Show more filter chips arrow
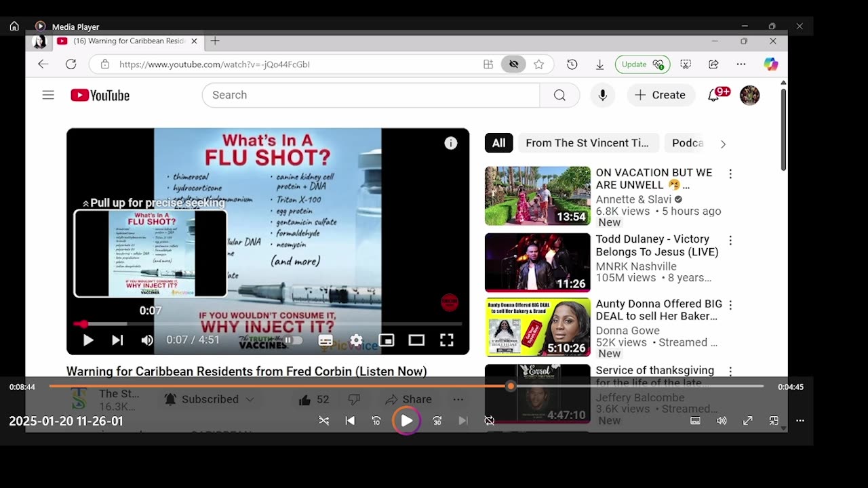The height and width of the screenshot is (488, 868). tap(723, 144)
